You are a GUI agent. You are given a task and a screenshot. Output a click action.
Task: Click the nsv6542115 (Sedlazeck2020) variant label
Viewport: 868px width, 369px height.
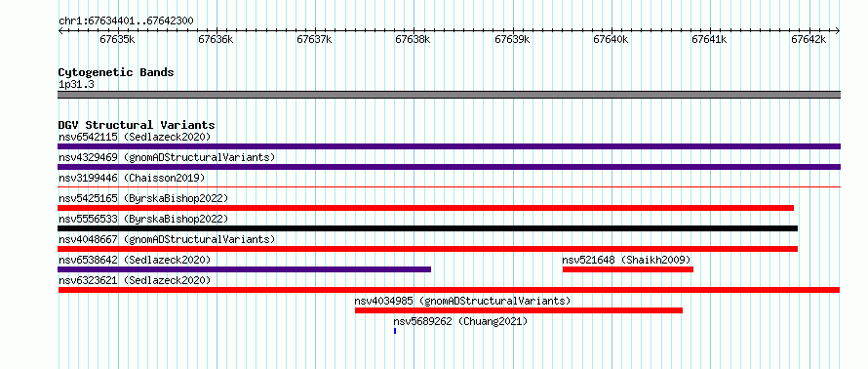(x=135, y=137)
